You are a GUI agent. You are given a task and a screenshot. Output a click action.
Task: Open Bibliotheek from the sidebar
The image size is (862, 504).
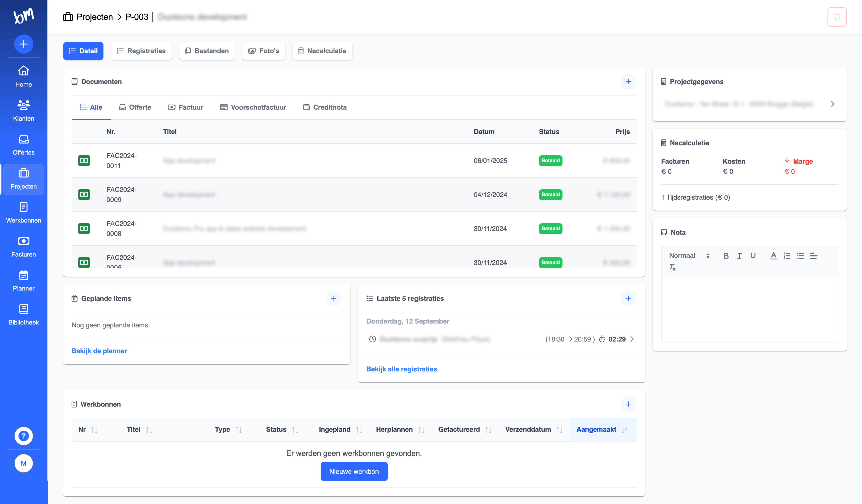(24, 314)
